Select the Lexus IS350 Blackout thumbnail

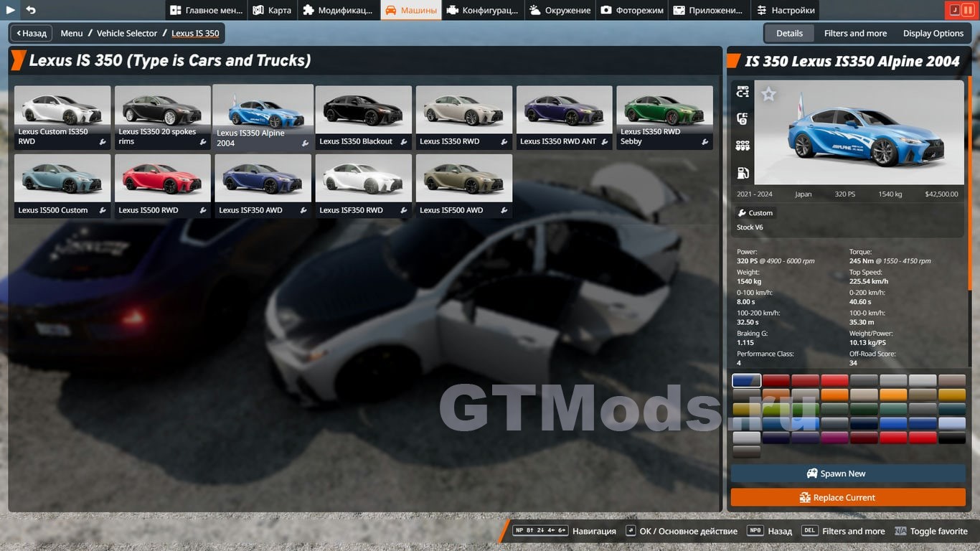click(x=363, y=117)
